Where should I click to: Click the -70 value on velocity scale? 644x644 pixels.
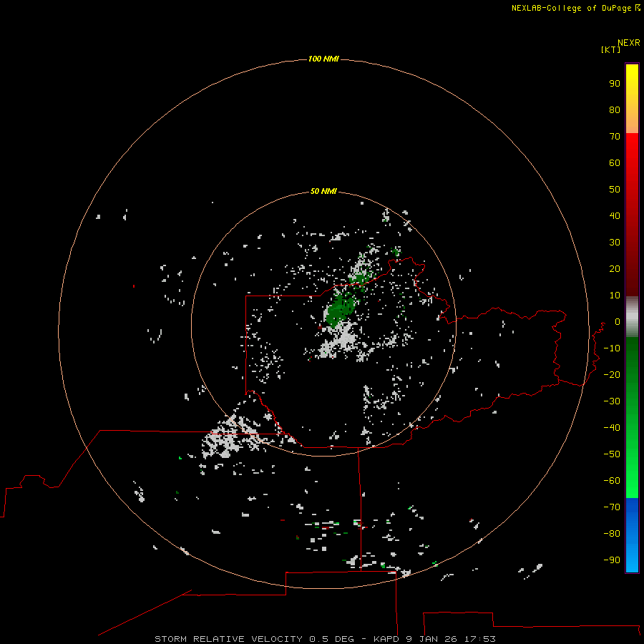pyautogui.click(x=612, y=507)
